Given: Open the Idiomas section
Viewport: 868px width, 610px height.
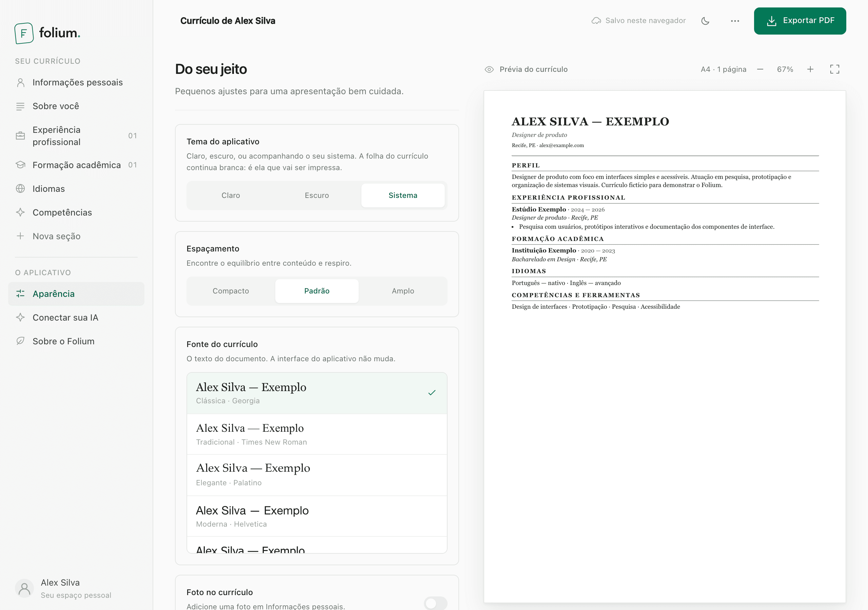Looking at the screenshot, I should pyautogui.click(x=76, y=189).
